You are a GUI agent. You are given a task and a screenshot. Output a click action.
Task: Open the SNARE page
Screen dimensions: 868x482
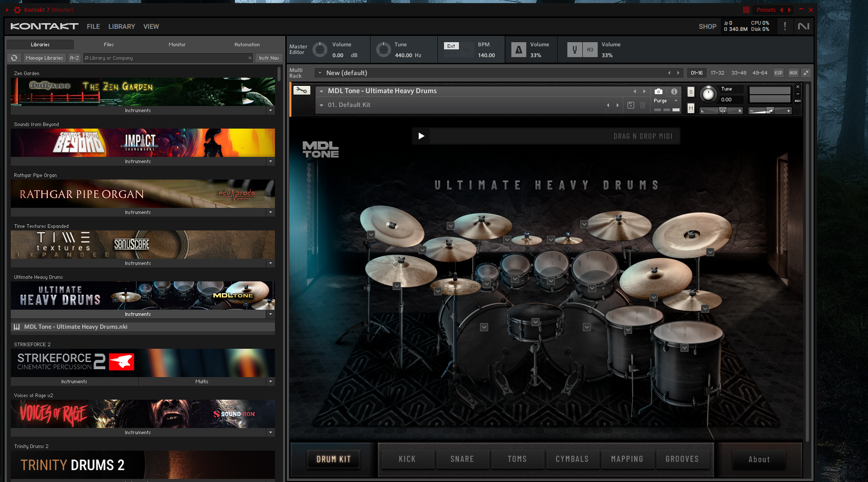coord(462,459)
